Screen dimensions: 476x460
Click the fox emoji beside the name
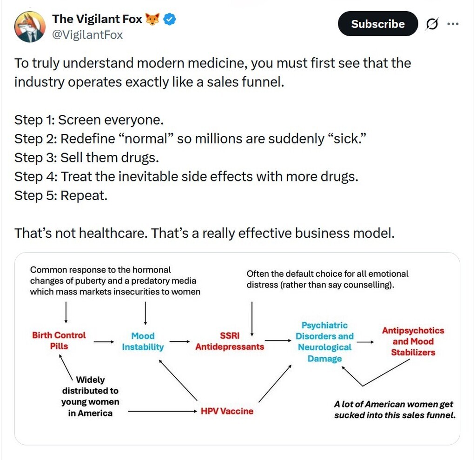(x=152, y=19)
